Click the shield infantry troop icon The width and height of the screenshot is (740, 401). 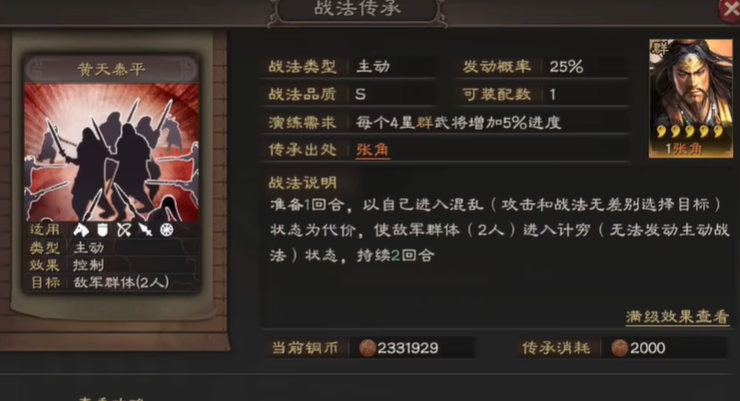click(102, 230)
